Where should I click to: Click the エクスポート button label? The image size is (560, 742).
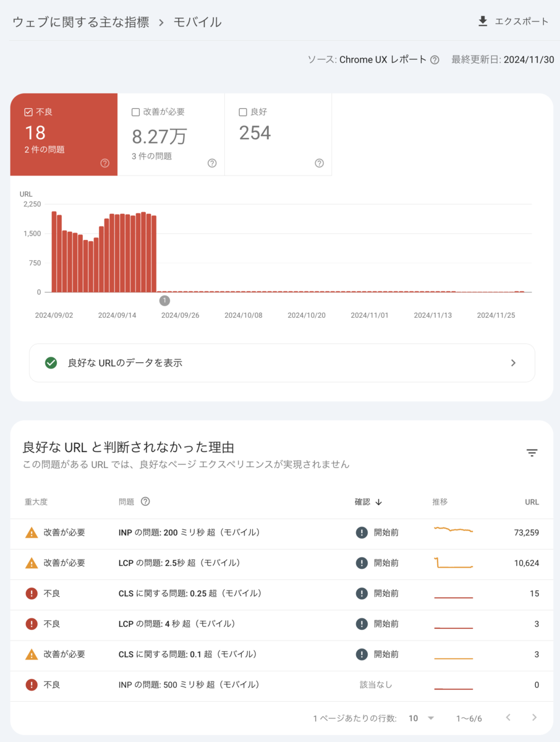[x=522, y=22]
